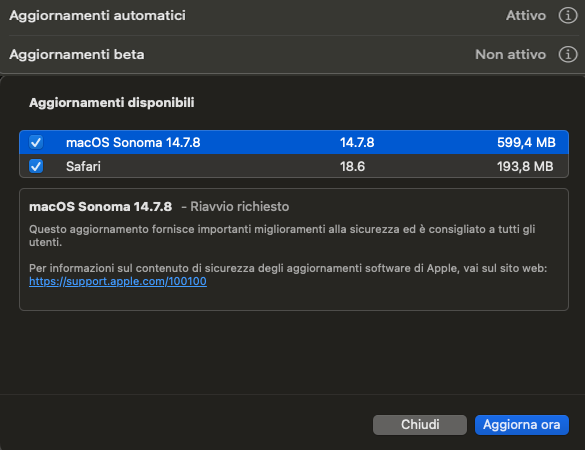Click the Chiudi button
The image size is (585, 450).
coord(420,425)
